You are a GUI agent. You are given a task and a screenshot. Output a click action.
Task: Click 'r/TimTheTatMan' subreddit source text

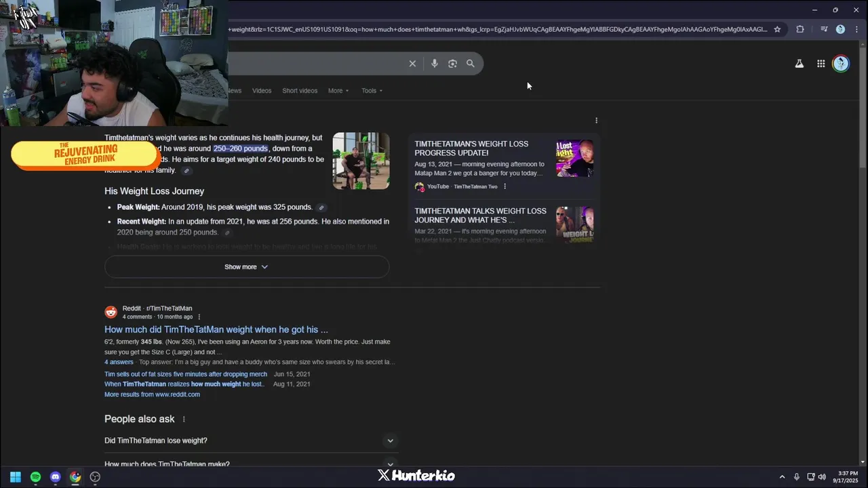[169, 308]
